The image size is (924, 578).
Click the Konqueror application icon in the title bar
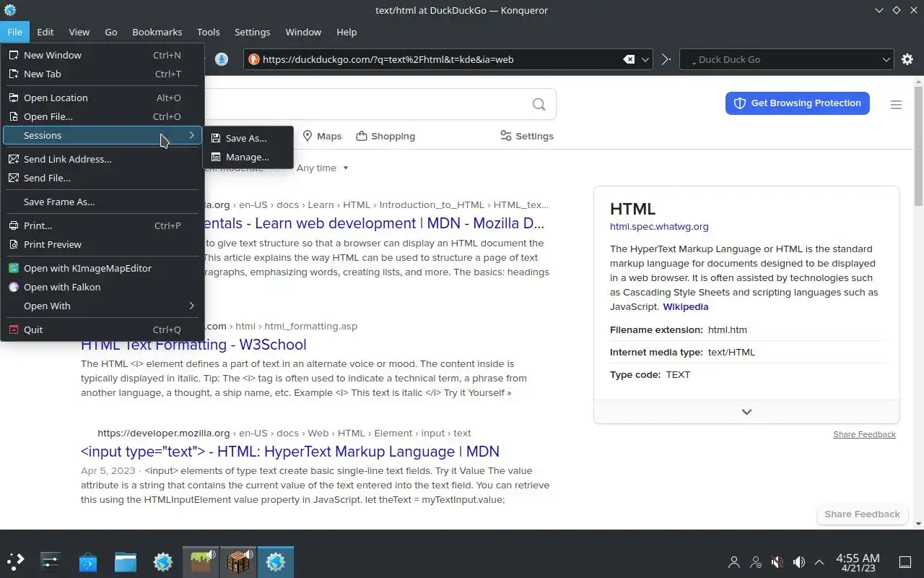tap(10, 10)
